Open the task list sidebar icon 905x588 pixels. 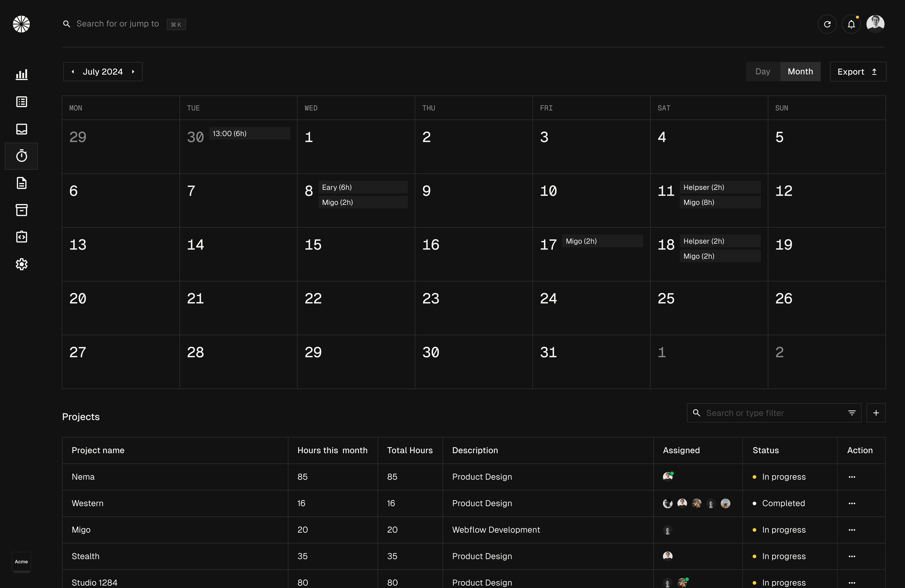click(22, 102)
